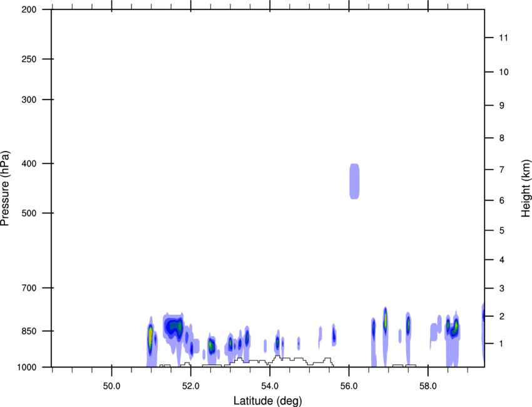The image size is (532, 407).
Task: Click the dark teal blob near 51.6° latitude
Action: pyautogui.click(x=174, y=326)
